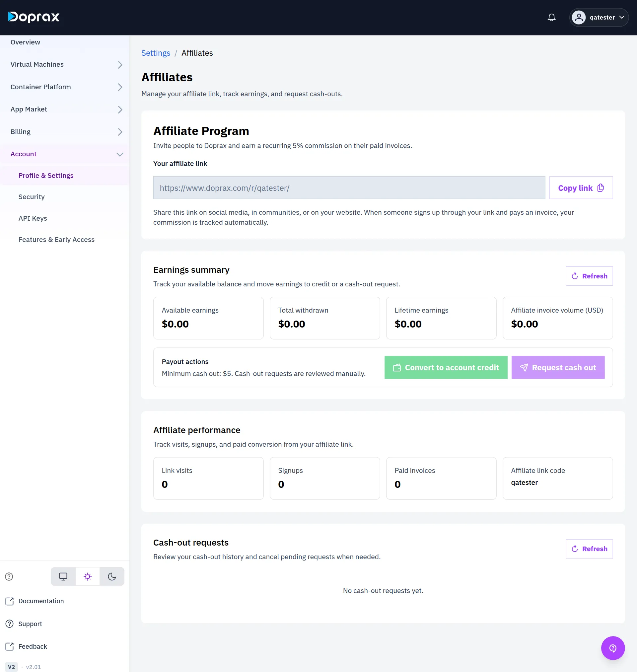Image resolution: width=637 pixels, height=672 pixels.
Task: Click the qatester affiliate link code text
Action: coord(524,483)
